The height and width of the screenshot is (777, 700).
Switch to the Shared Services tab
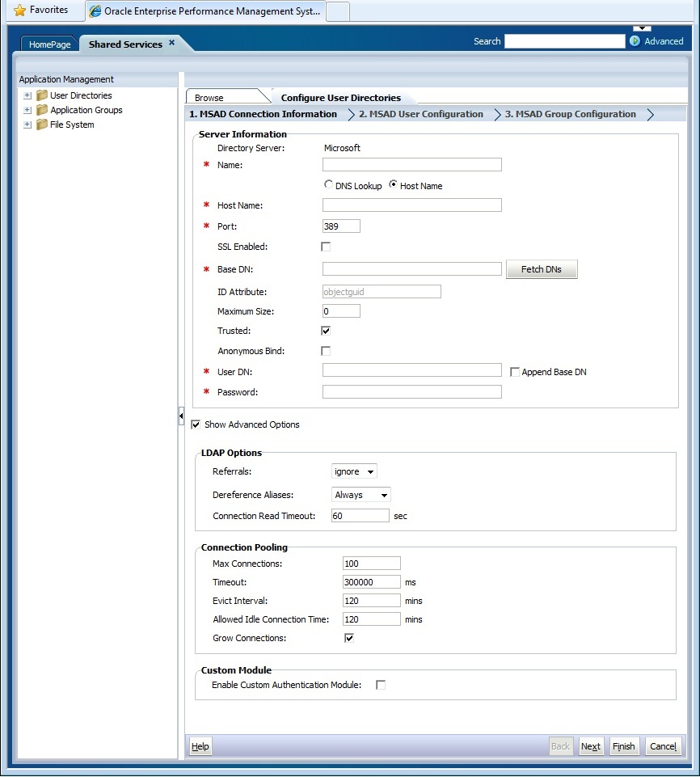click(126, 44)
